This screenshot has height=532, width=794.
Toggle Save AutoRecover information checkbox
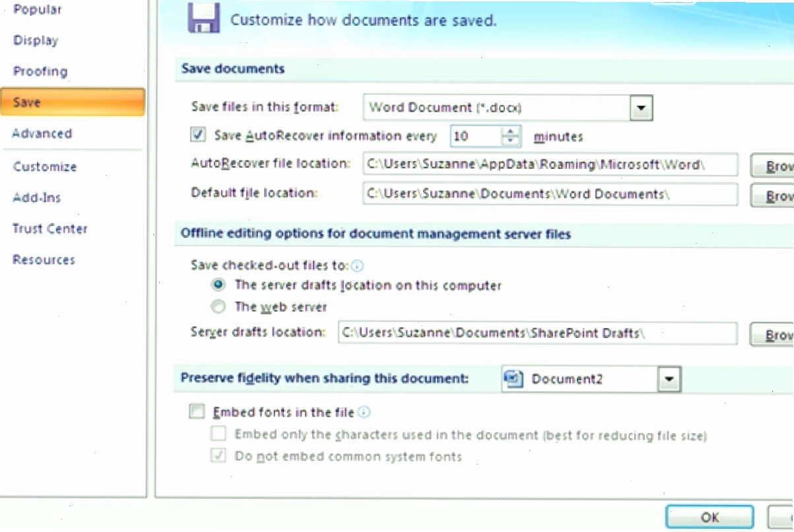click(x=198, y=135)
